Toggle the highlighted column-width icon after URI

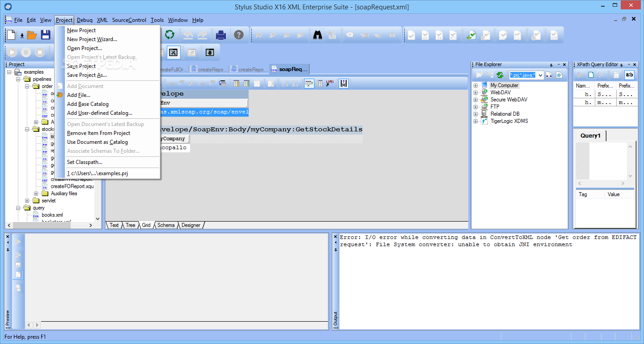[x=343, y=83]
